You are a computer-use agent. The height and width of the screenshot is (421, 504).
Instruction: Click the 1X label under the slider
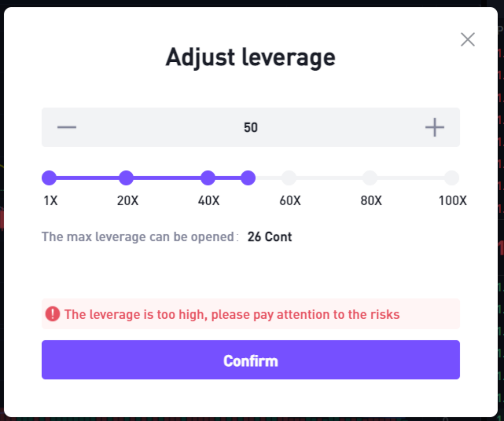[50, 200]
